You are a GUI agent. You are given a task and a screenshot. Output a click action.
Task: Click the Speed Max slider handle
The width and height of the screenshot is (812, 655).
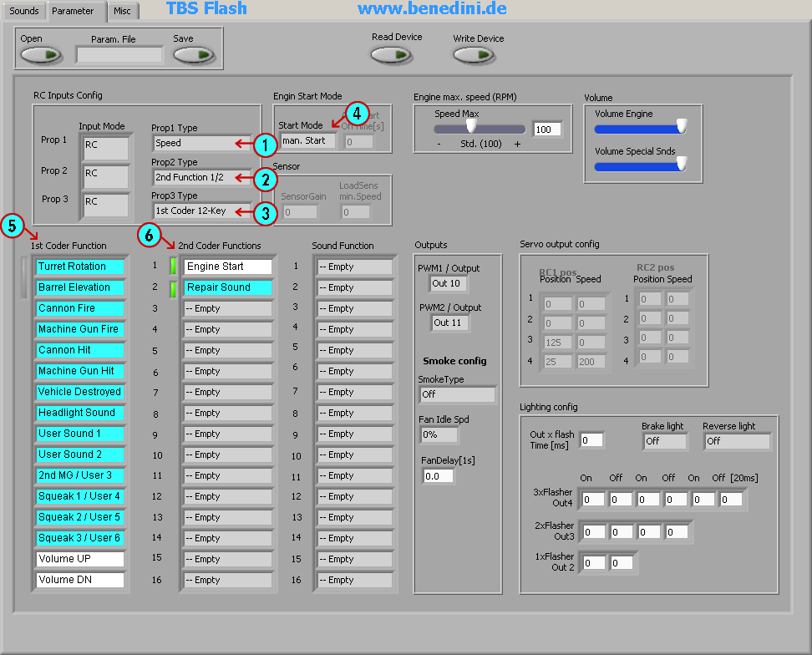471,127
